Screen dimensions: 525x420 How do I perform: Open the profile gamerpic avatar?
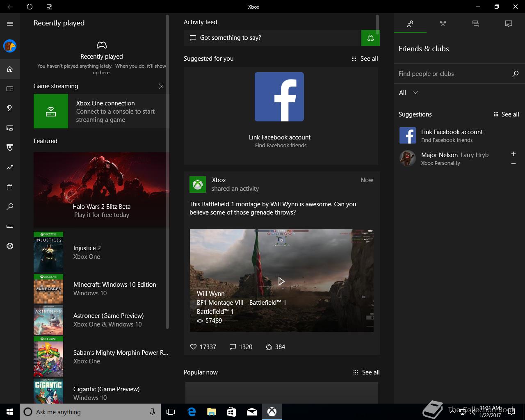(x=10, y=46)
